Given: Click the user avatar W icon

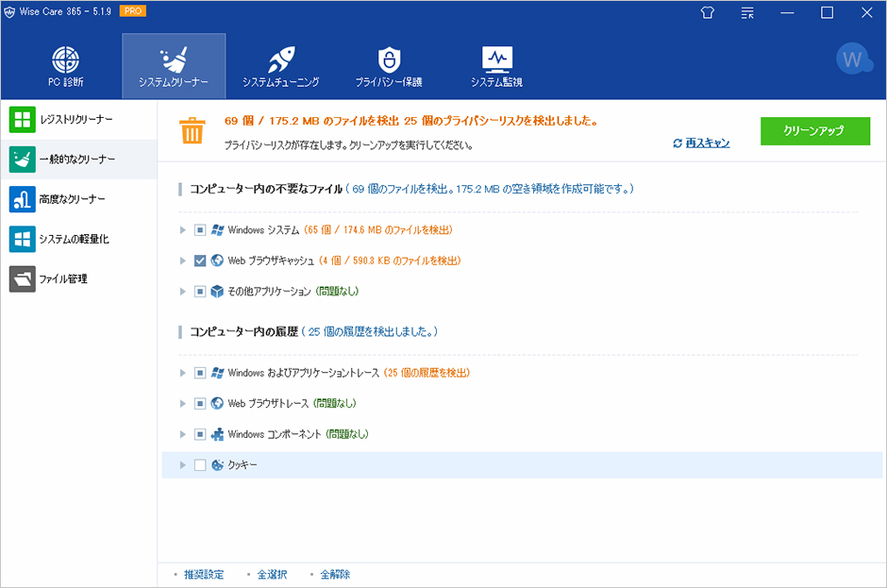Looking at the screenshot, I should click(854, 59).
